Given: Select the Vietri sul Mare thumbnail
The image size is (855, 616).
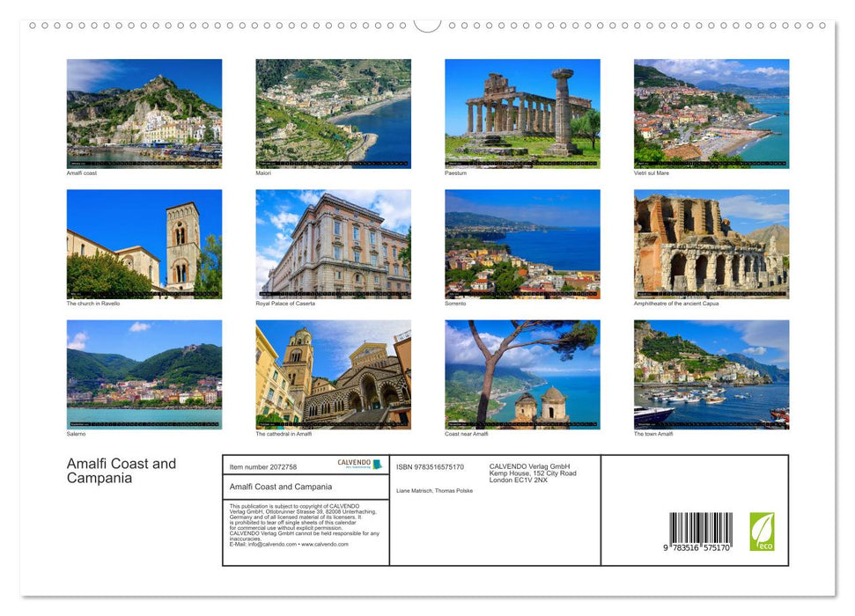Looking at the screenshot, I should 711,113.
